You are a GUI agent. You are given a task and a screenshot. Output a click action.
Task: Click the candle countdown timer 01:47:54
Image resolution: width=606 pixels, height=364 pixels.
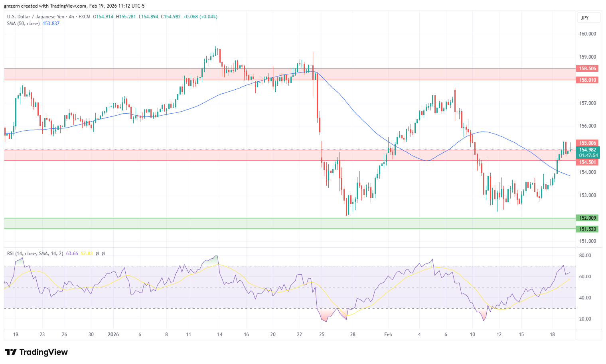(x=588, y=155)
